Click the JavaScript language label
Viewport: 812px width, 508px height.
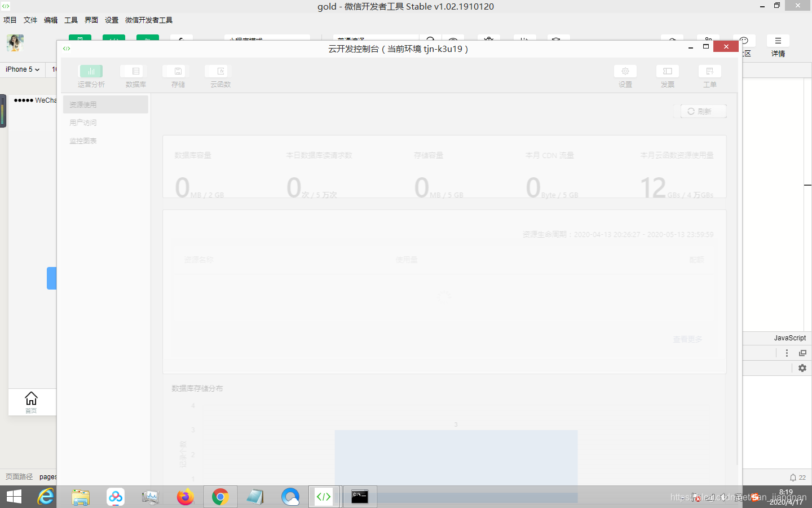coord(790,338)
